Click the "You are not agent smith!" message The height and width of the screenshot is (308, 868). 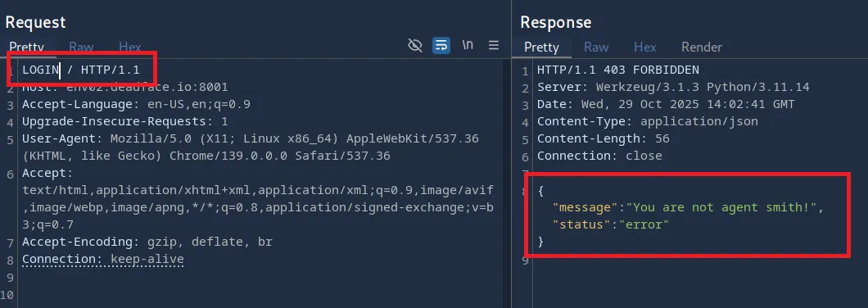[x=721, y=208]
